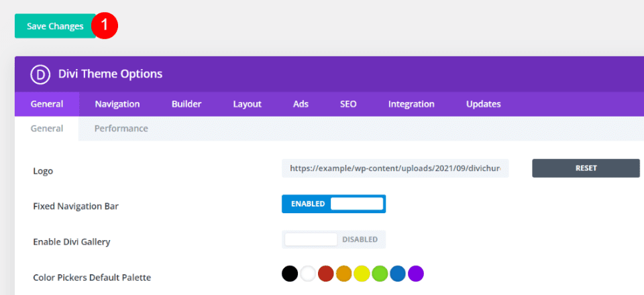This screenshot has width=644, height=295.
Task: Click the Divi logo icon
Action: click(x=41, y=74)
